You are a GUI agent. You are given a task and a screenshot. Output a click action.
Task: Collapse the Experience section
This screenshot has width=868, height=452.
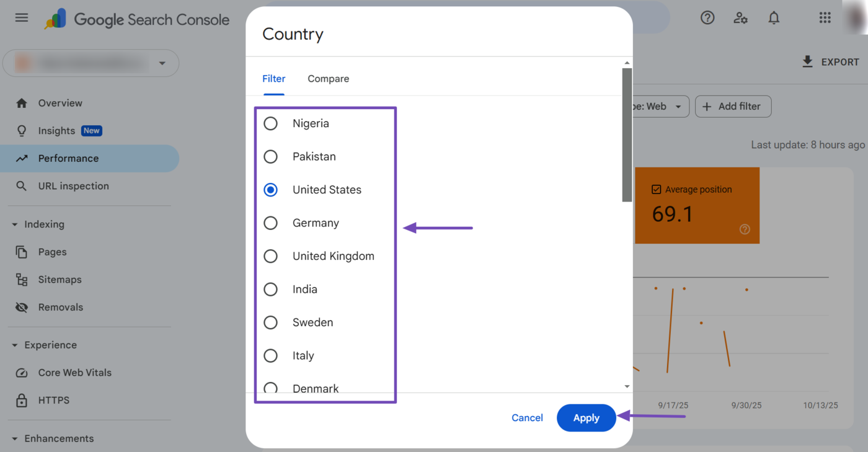pos(14,345)
